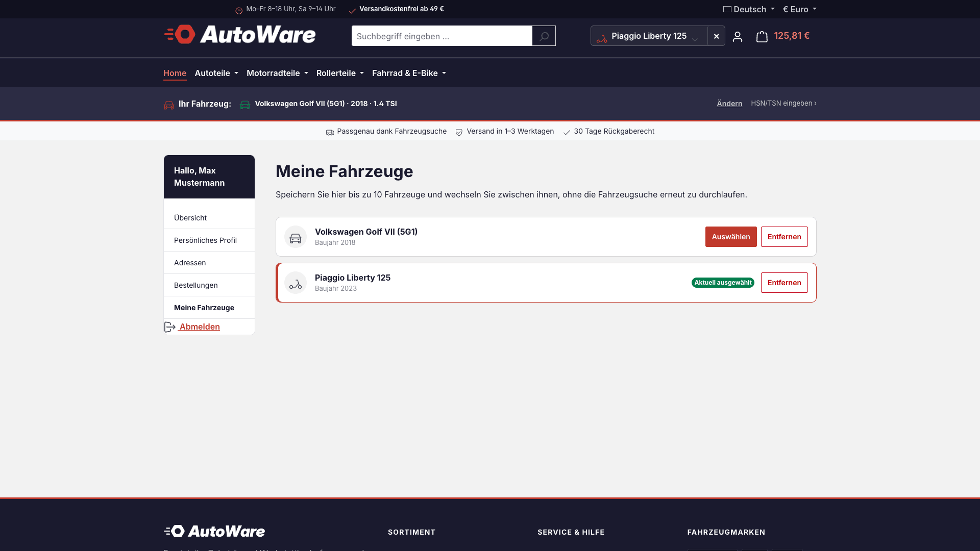The height and width of the screenshot is (551, 980).
Task: Open Bestellungen in account sidebar
Action: 209,285
